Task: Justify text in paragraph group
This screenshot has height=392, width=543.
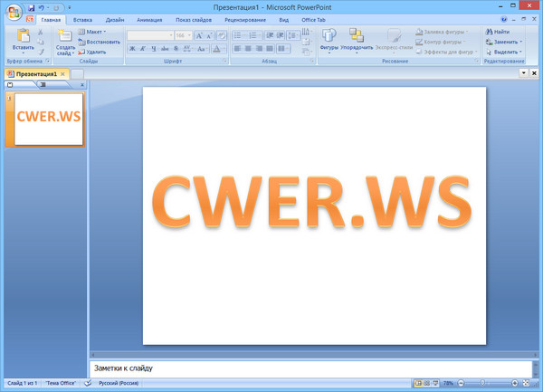Action: tap(270, 49)
